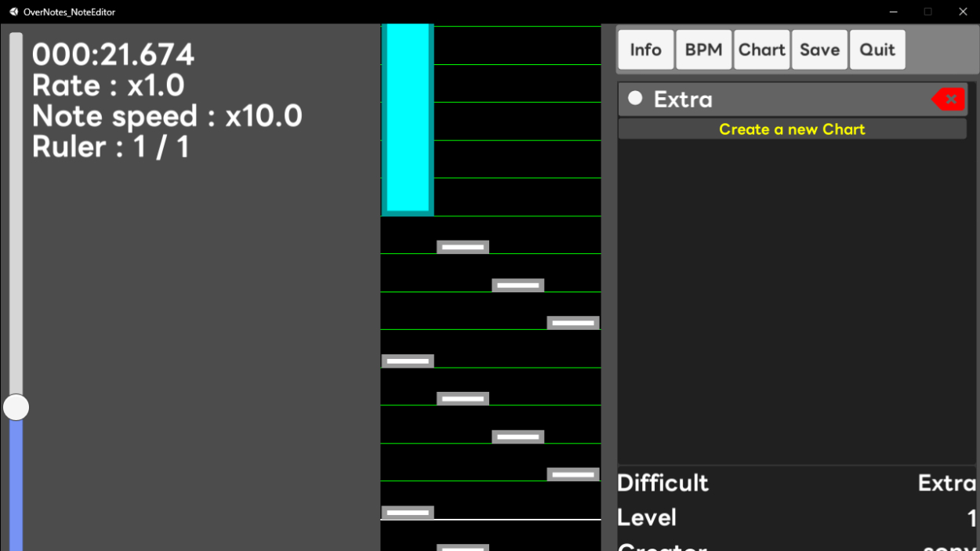Image resolution: width=980 pixels, height=551 pixels.
Task: Select the Extra chart radio button
Action: point(635,98)
